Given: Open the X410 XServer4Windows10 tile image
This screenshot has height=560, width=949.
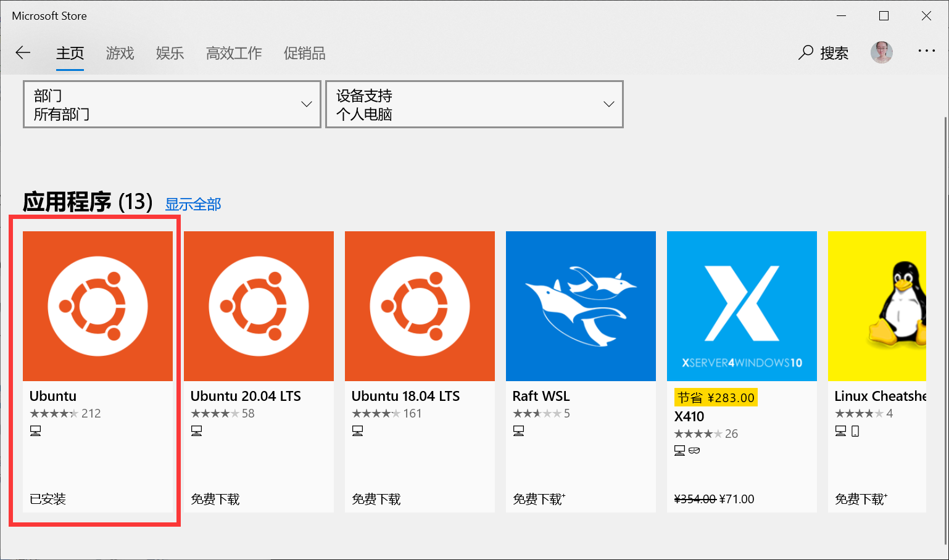Looking at the screenshot, I should tap(742, 306).
